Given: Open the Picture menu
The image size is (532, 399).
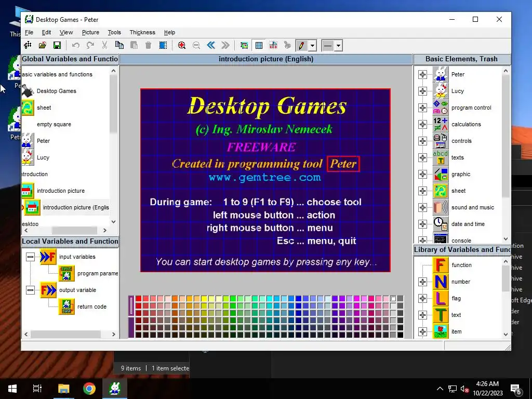Looking at the screenshot, I should tap(90, 32).
